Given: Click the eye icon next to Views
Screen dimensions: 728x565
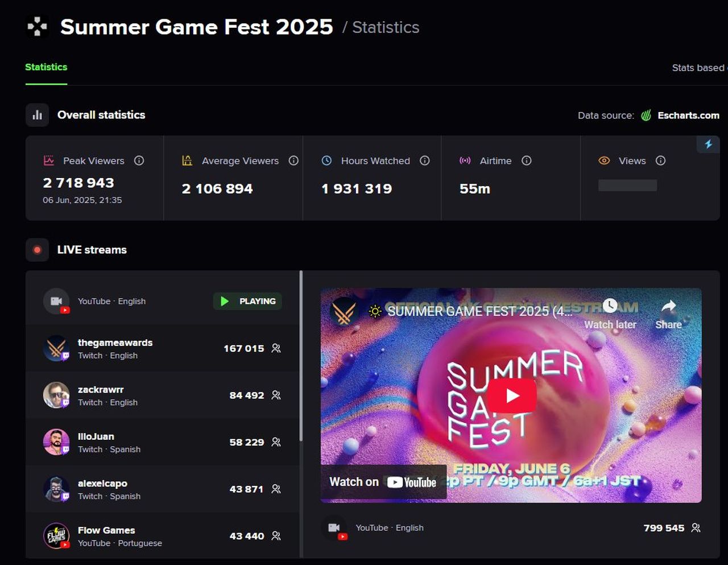Looking at the screenshot, I should pyautogui.click(x=603, y=160).
